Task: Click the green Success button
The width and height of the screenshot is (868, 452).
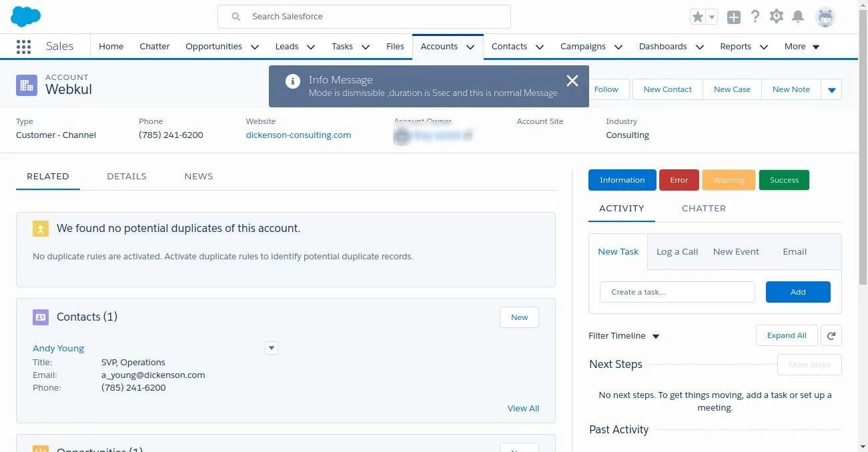Action: click(x=784, y=180)
